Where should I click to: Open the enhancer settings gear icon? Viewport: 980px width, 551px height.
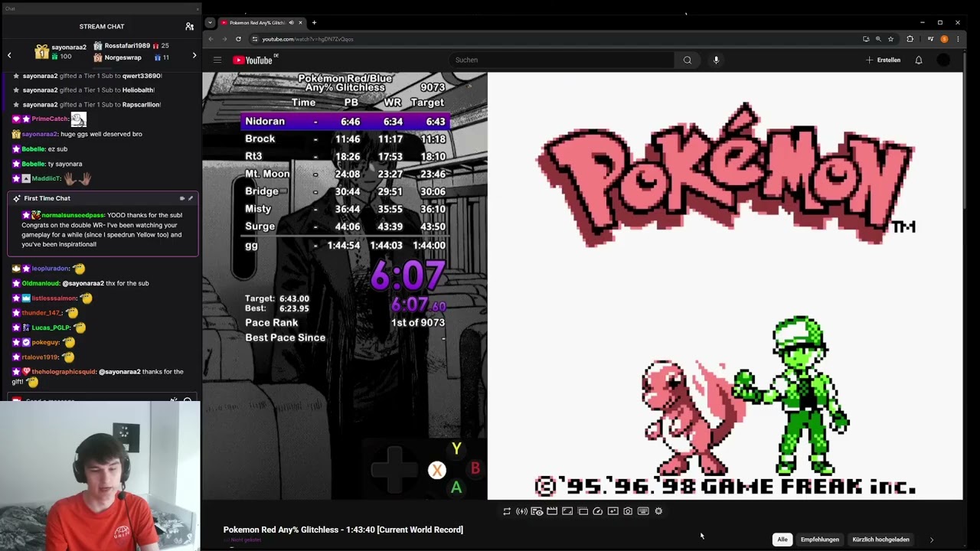658,511
